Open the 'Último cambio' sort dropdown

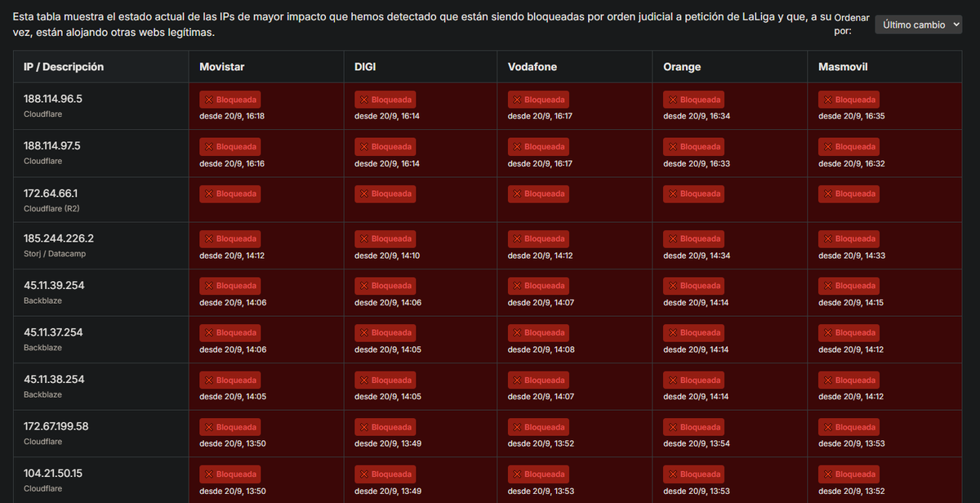[919, 25]
